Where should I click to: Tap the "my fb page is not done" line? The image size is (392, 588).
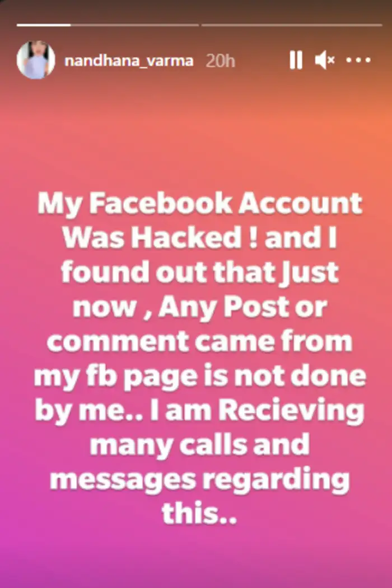click(x=200, y=378)
